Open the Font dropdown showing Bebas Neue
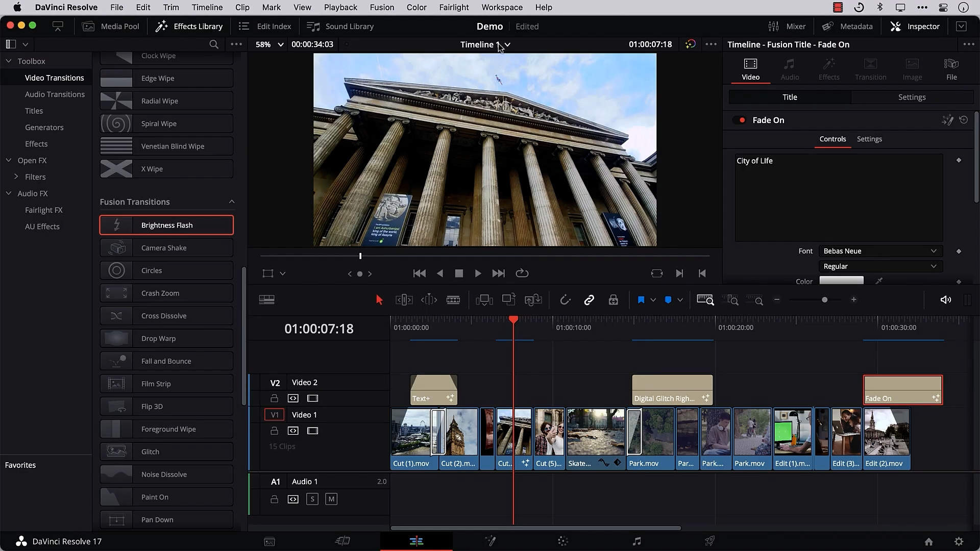 (879, 251)
